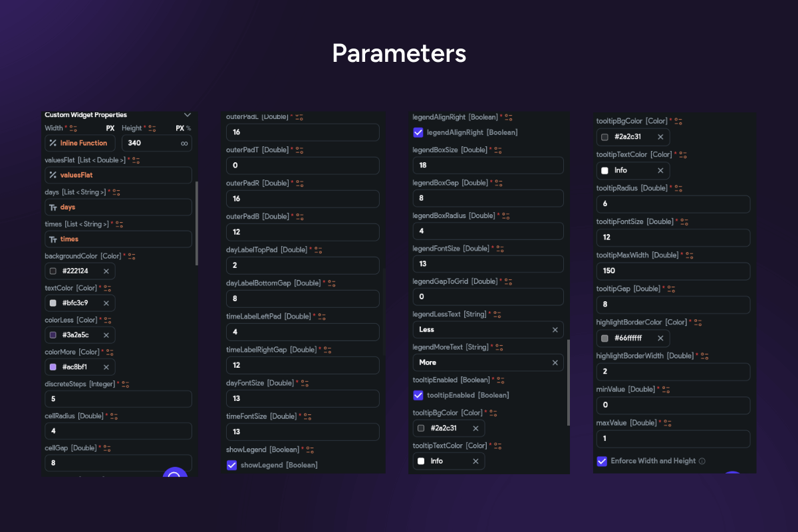The height and width of the screenshot is (532, 798).
Task: Clear the highlightBorderColor #66ffffff value
Action: [660, 338]
